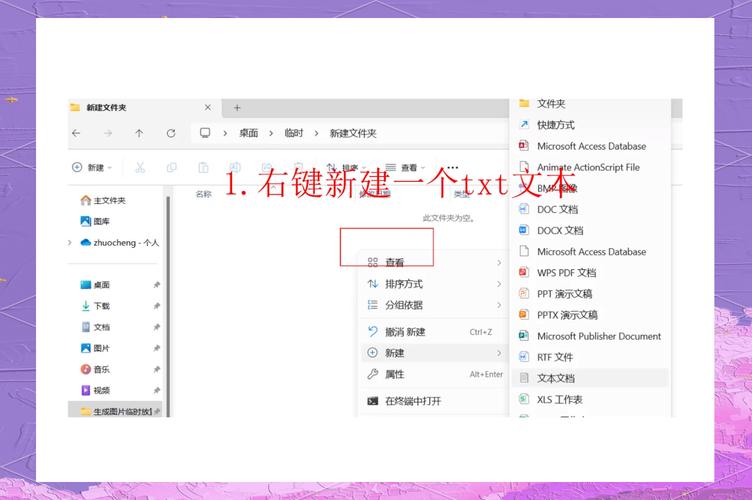
Task: Unpin 桌面 using its pin icon
Action: (156, 285)
